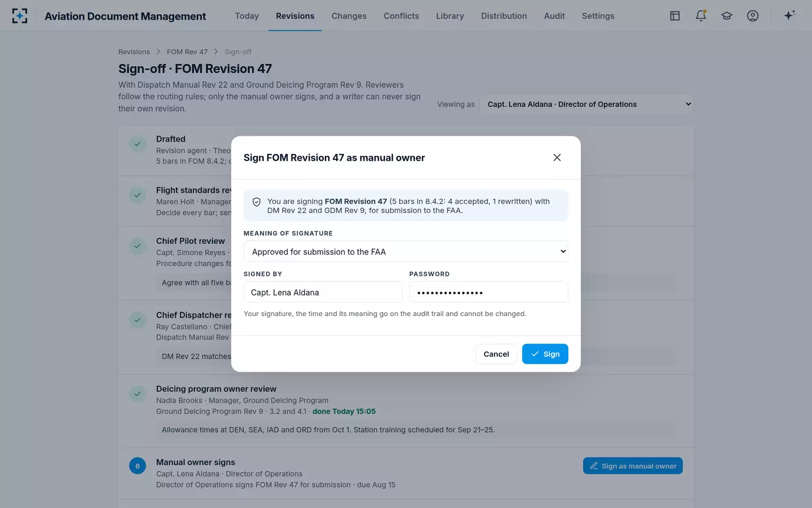Viewport: 812px width, 508px height.
Task: Open the layout panel icon in header
Action: pyautogui.click(x=675, y=16)
